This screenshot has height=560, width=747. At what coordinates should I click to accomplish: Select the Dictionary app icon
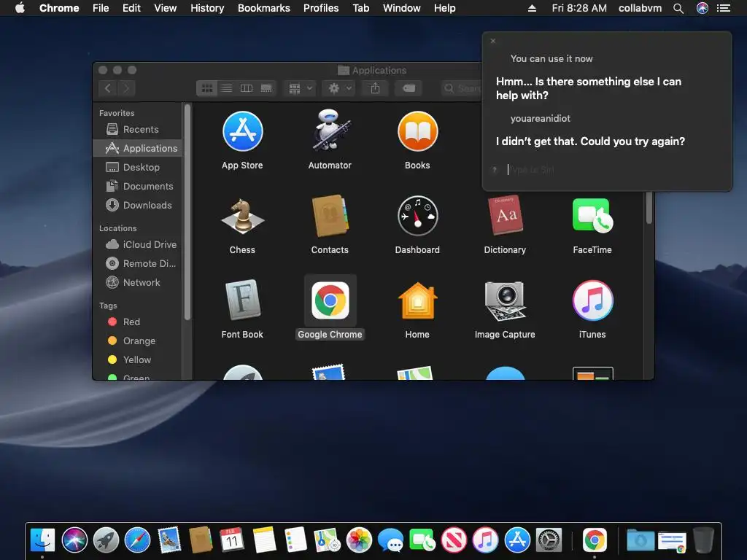point(505,216)
